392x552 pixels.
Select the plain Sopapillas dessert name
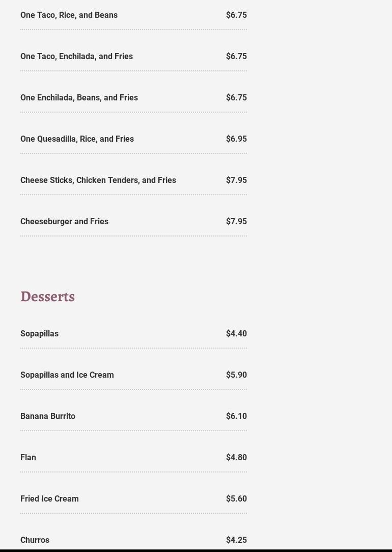39,334
